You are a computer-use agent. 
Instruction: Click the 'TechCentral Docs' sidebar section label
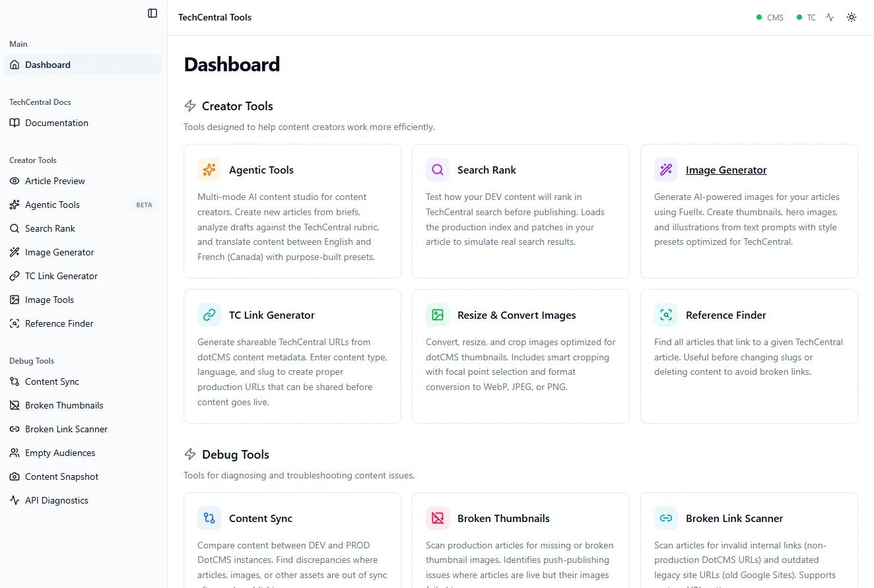[40, 102]
